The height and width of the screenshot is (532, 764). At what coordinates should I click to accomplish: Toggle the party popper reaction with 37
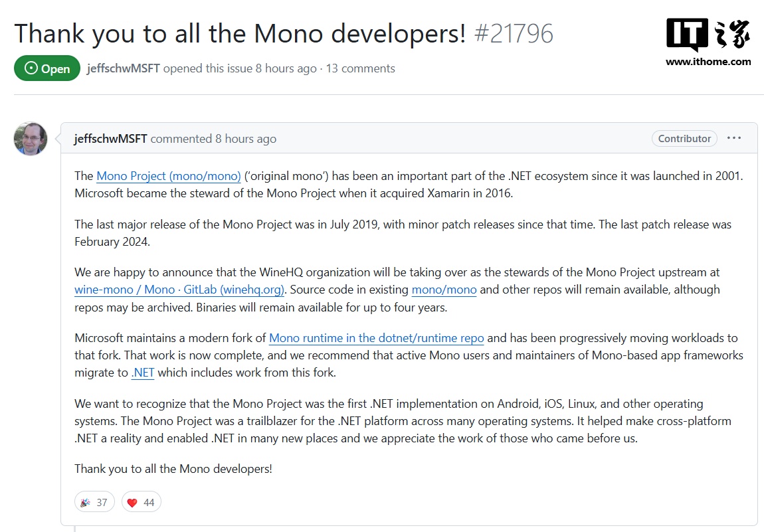(94, 502)
